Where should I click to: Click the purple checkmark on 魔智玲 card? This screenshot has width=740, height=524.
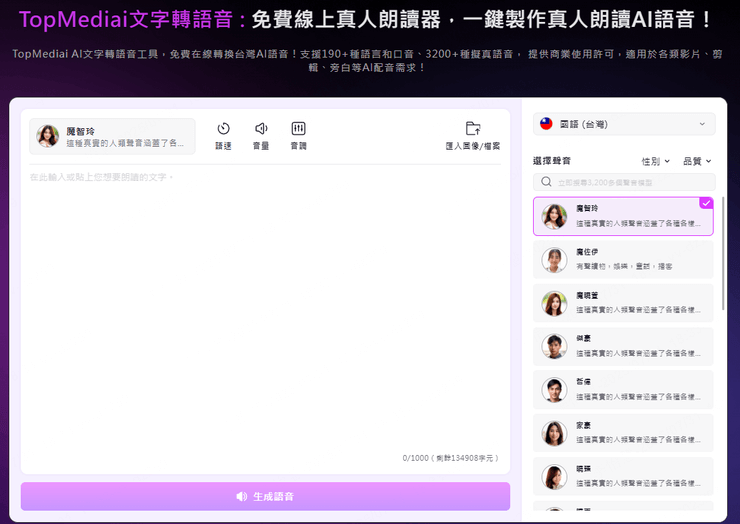[x=706, y=203]
